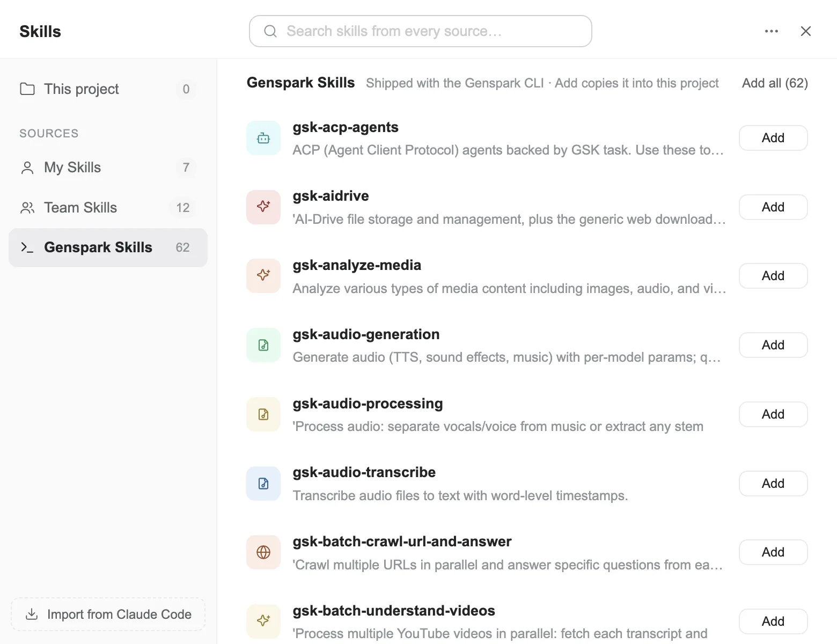Click 'Process audio: separate vocals' description
Screen dimensions: 837x644
click(x=498, y=427)
